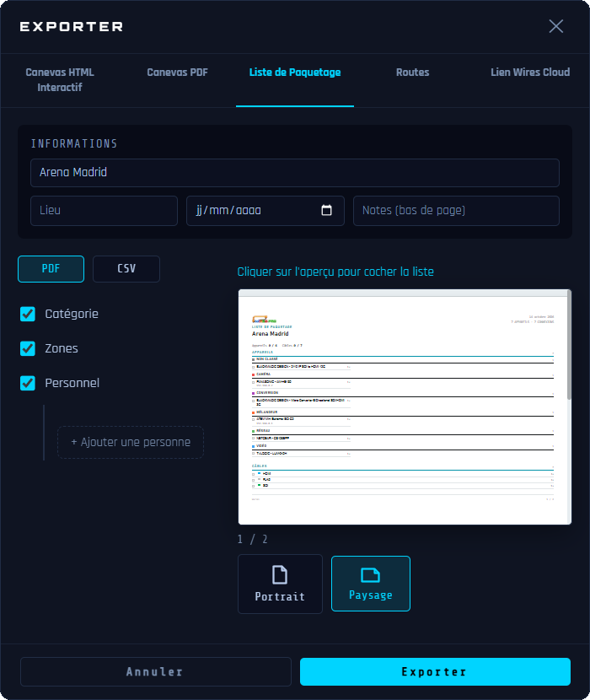
Task: Click the cyan Exporter button
Action: click(435, 672)
